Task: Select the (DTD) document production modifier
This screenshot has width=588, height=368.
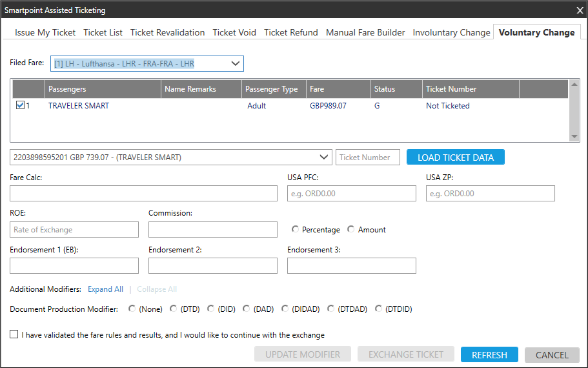Action: pos(173,309)
